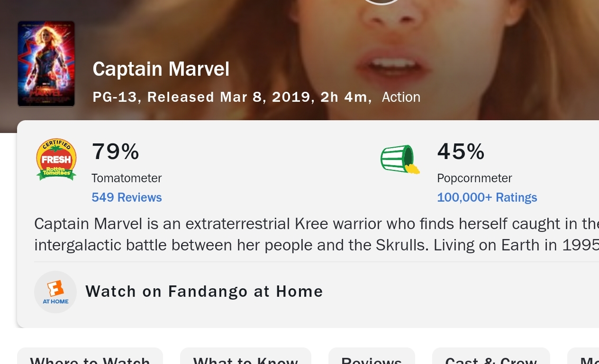Open the 100,000+ Ratings link

click(x=487, y=197)
